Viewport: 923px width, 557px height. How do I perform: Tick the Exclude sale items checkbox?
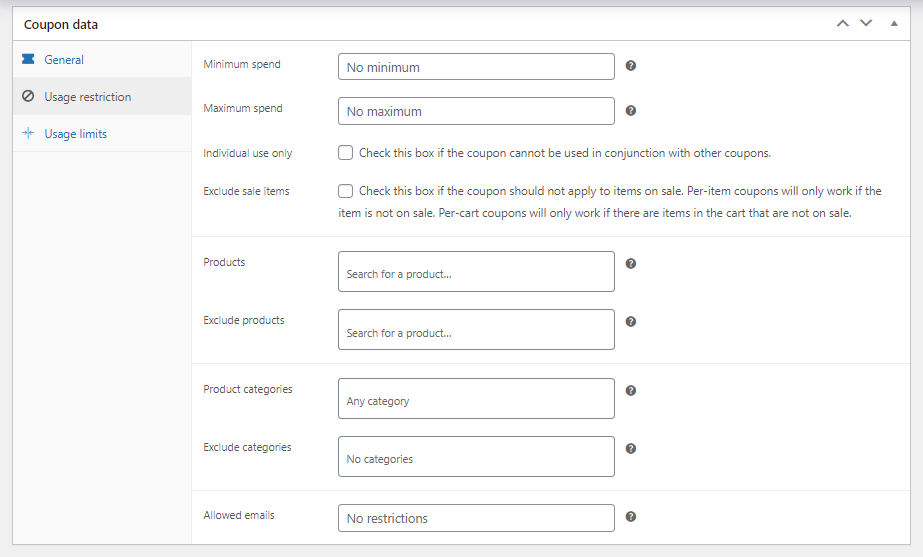(346, 191)
